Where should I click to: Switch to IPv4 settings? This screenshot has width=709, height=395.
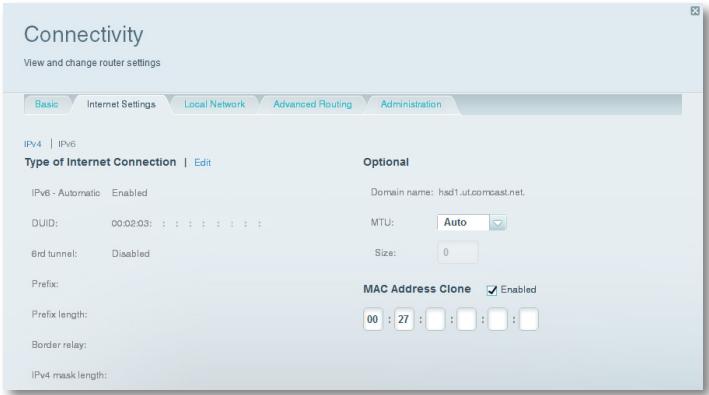[33, 144]
